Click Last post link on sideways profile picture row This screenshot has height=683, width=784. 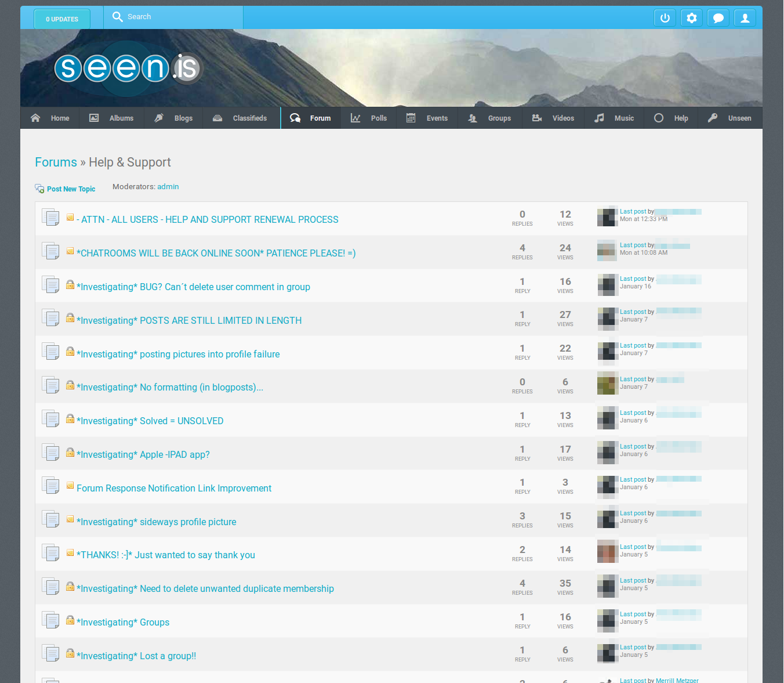633,514
